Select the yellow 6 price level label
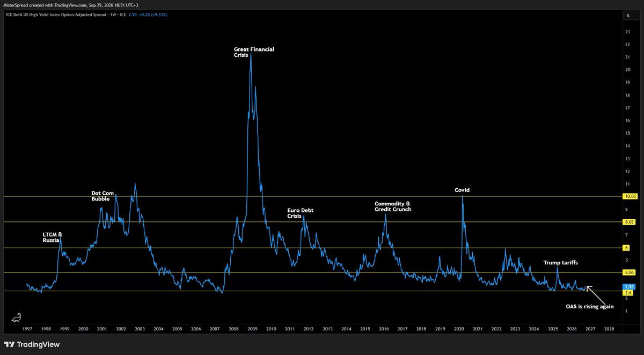Viewport: 644px width, 355px height. coord(626,248)
